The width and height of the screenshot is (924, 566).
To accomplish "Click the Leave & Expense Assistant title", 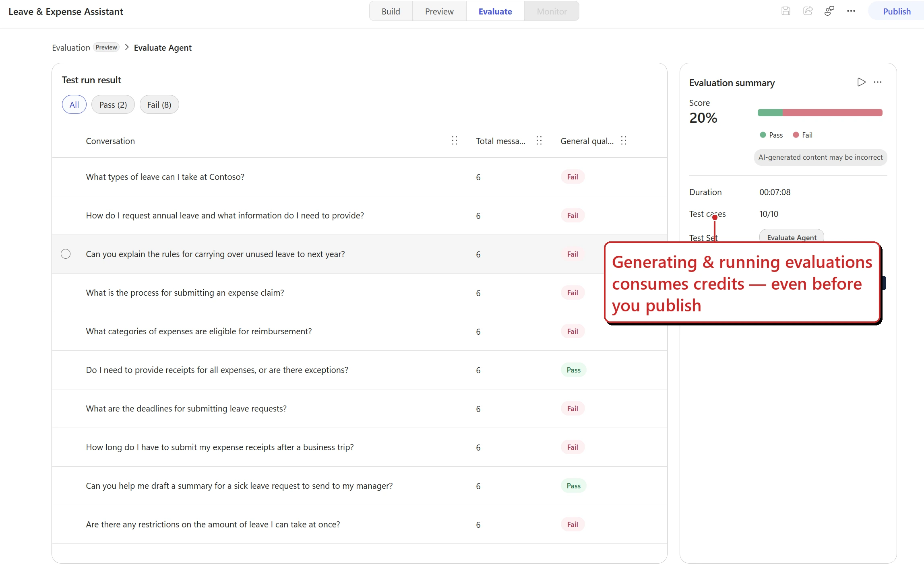I will pyautogui.click(x=66, y=11).
